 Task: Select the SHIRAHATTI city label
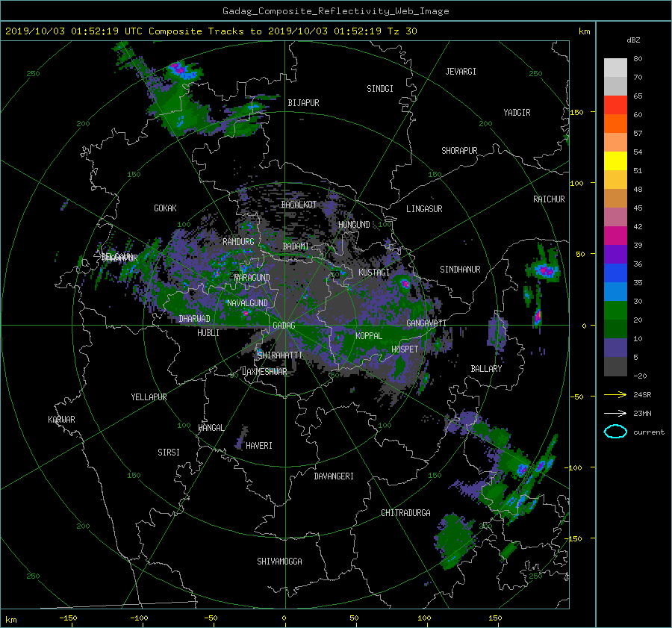(x=280, y=355)
